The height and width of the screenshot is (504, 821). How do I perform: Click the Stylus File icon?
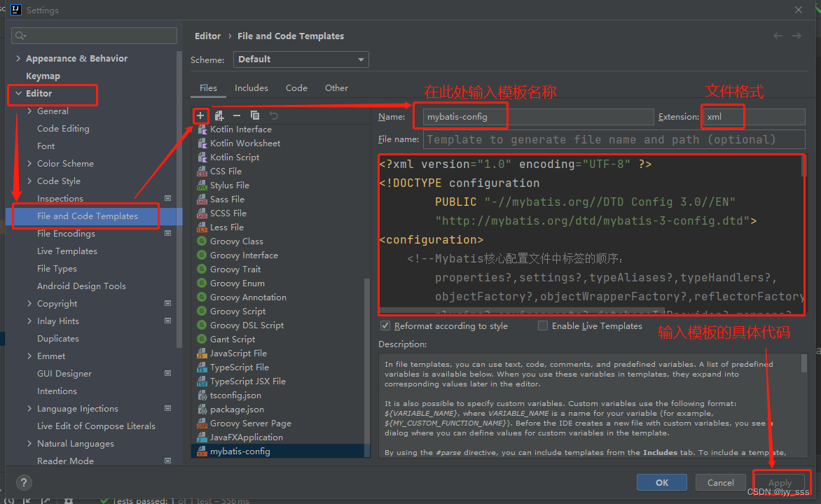click(202, 185)
